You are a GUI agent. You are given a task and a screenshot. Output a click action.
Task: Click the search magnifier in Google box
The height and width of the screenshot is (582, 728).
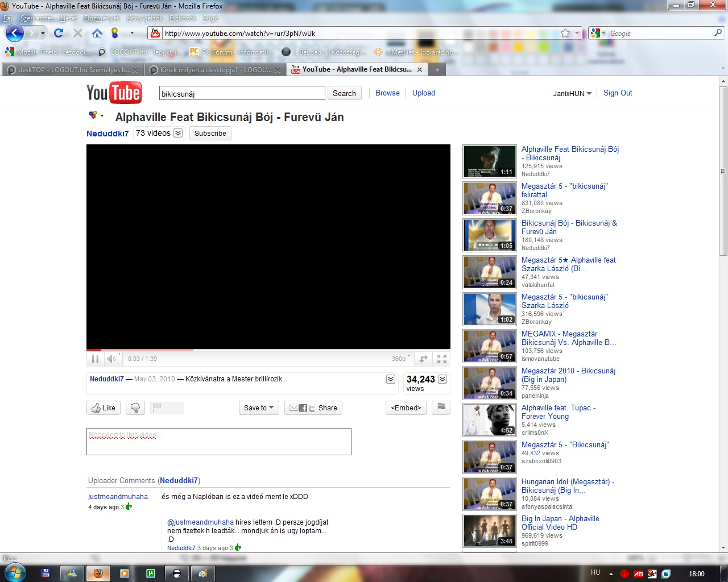click(718, 33)
